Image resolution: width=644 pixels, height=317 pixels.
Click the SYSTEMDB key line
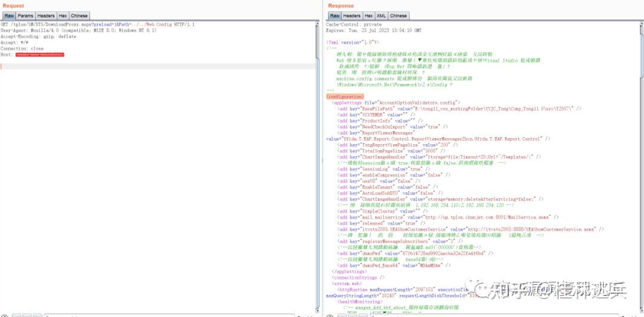(x=376, y=114)
